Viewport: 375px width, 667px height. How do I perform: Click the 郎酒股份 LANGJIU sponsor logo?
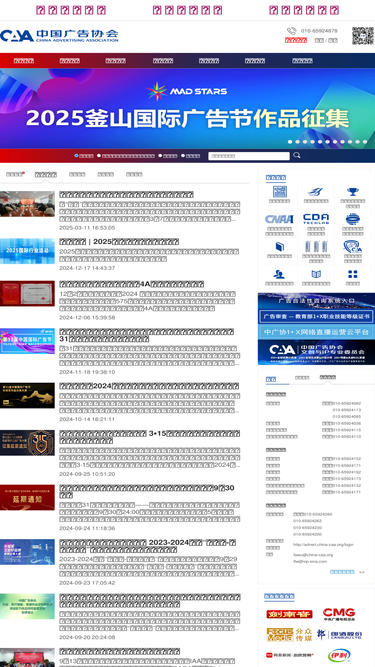click(x=339, y=634)
